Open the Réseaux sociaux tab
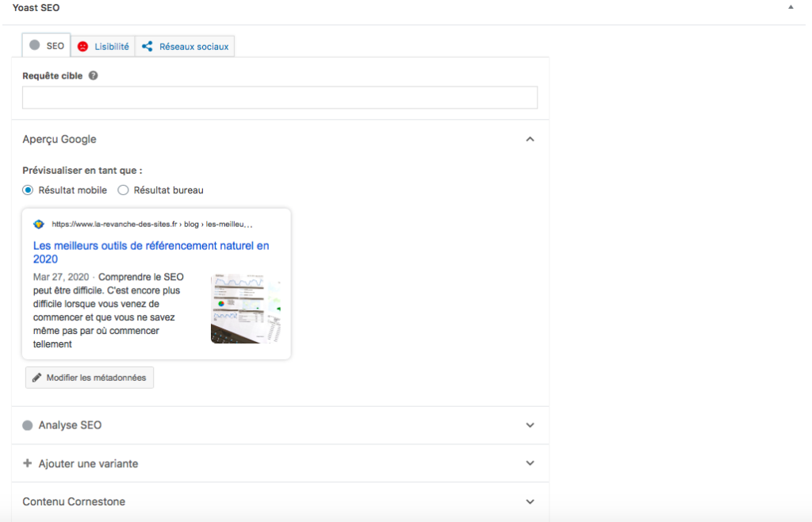The image size is (812, 522). click(193, 47)
